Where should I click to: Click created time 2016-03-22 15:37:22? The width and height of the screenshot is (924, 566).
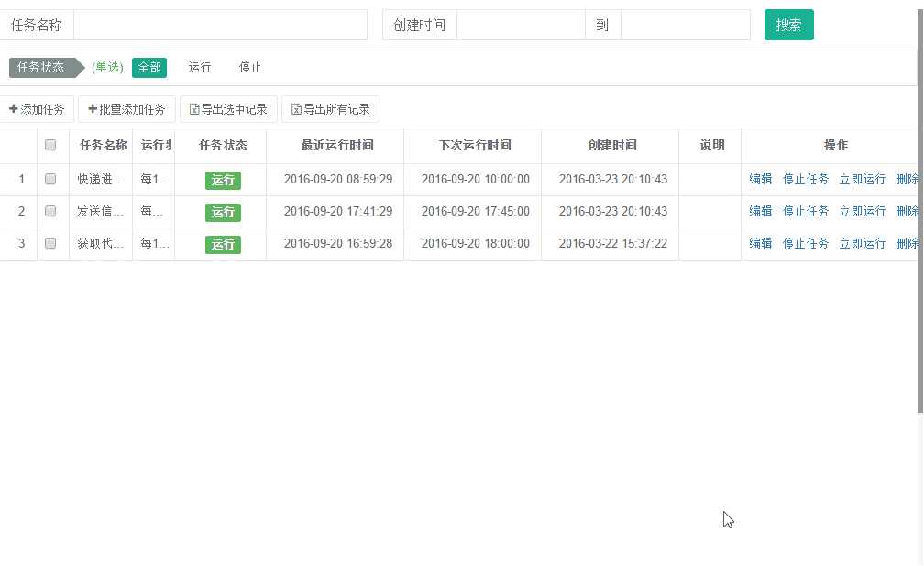[613, 243]
